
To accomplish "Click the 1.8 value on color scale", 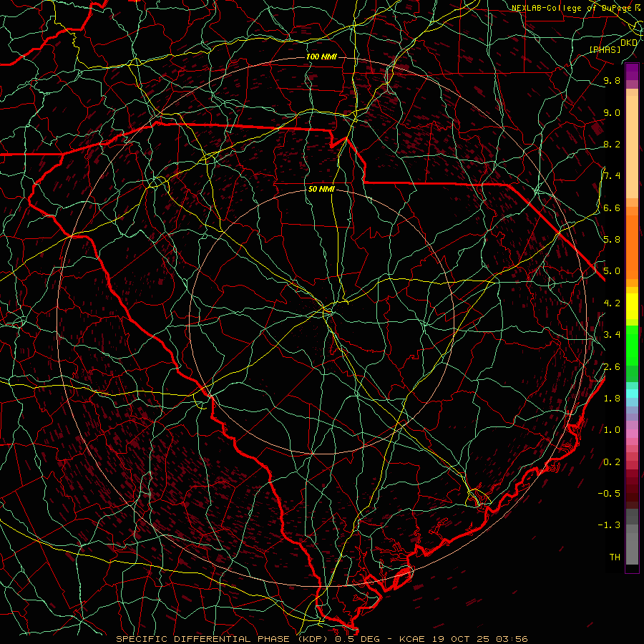I will tap(612, 399).
